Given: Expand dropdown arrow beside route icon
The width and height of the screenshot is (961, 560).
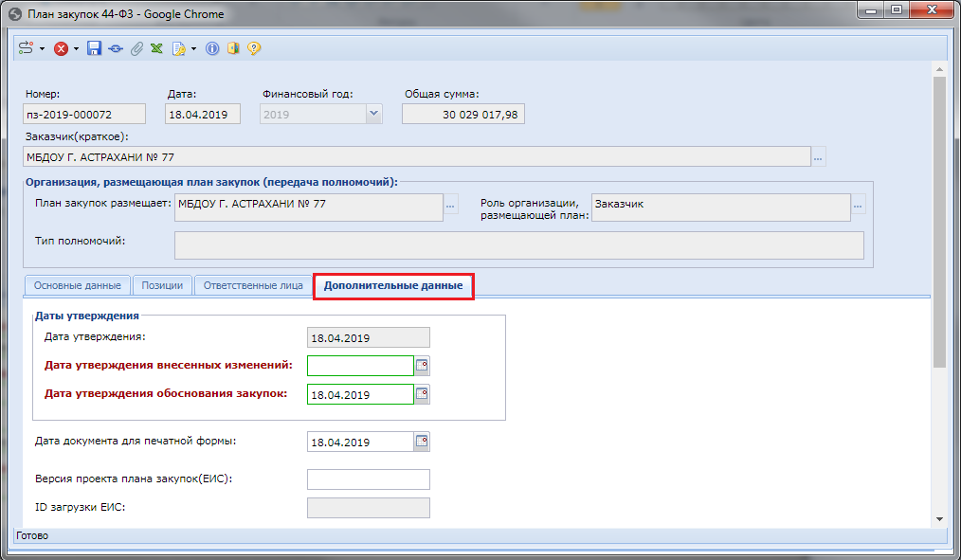Looking at the screenshot, I should pyautogui.click(x=42, y=48).
